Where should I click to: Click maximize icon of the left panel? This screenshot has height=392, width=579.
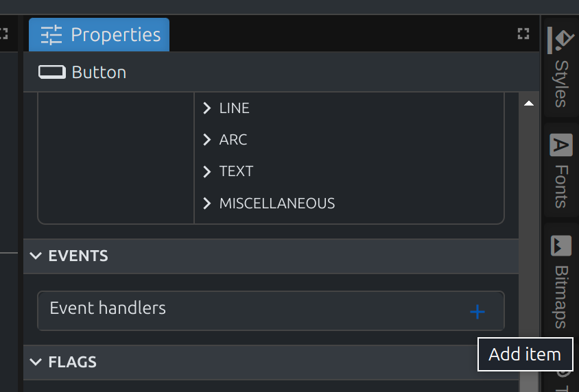[x=3, y=34]
